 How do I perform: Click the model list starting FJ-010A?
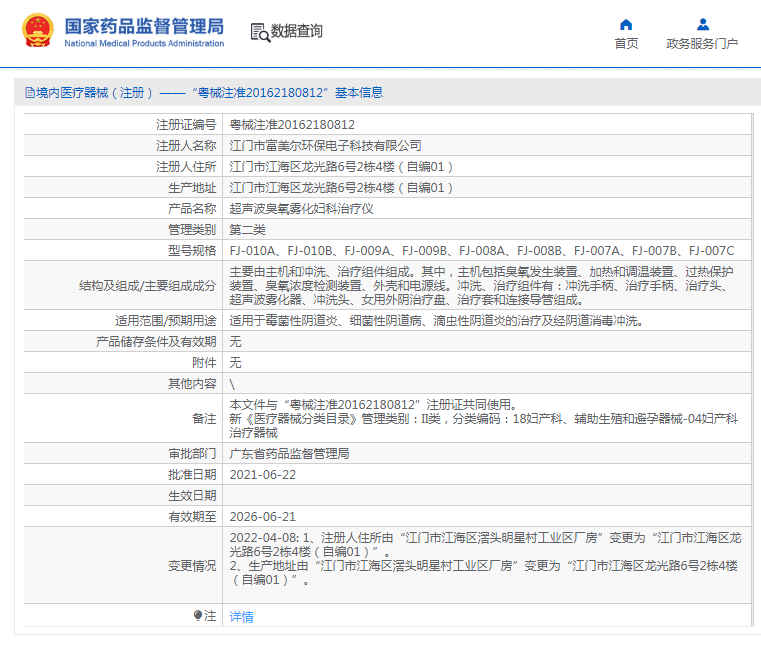click(481, 250)
